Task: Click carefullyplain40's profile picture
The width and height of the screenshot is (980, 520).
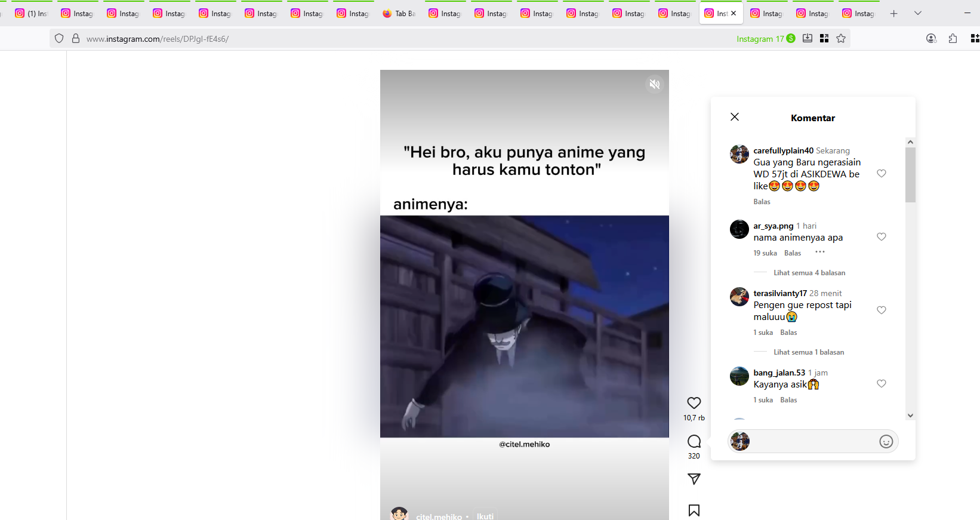Action: pyautogui.click(x=739, y=154)
